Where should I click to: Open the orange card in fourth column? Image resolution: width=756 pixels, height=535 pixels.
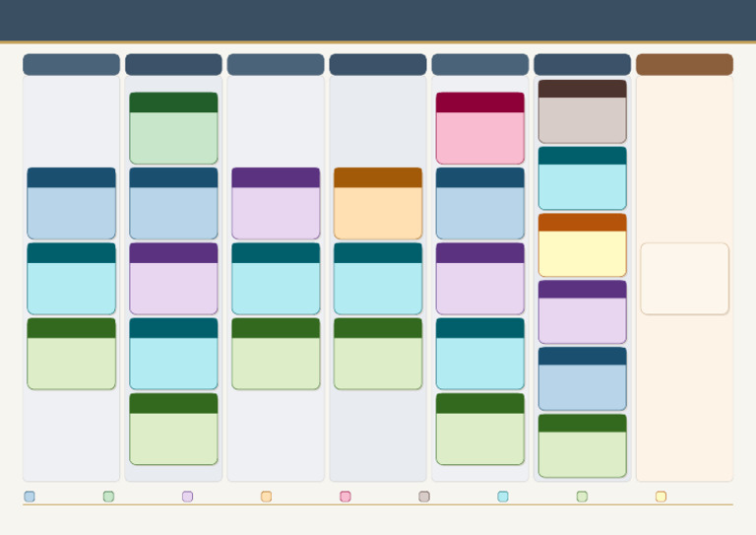pyautogui.click(x=378, y=204)
